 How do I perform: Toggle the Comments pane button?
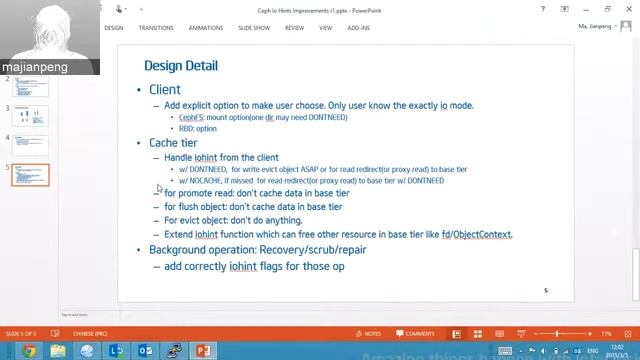pos(415,333)
